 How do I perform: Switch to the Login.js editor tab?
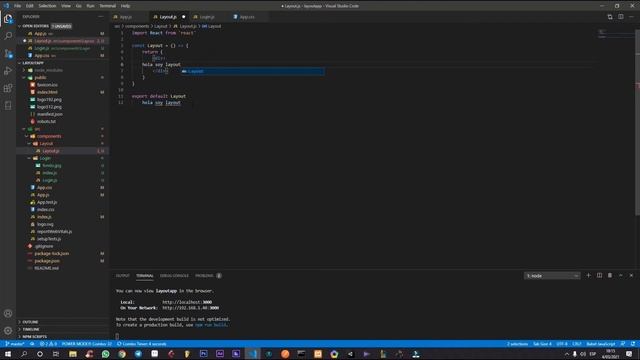207,17
